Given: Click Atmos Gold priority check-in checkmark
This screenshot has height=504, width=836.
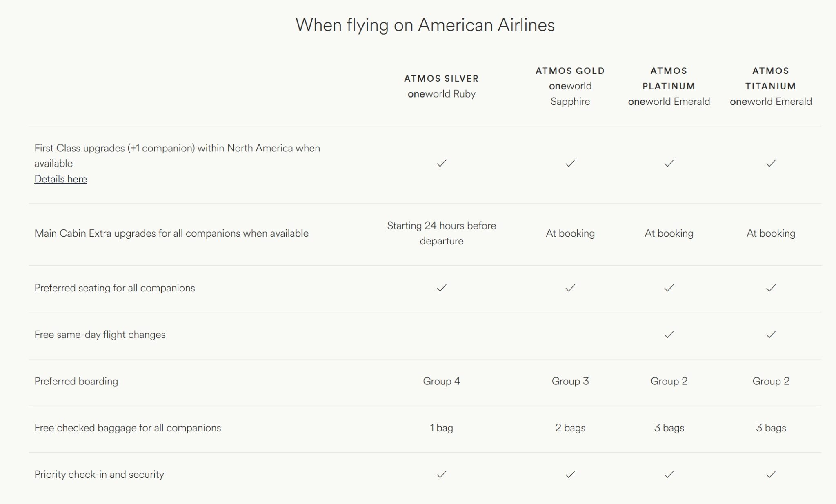Looking at the screenshot, I should pyautogui.click(x=570, y=474).
